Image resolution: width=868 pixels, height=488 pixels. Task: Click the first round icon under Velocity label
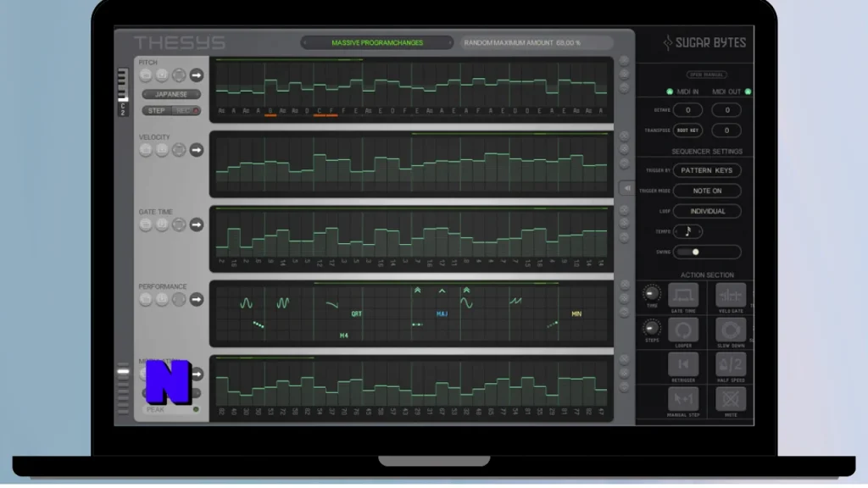[146, 150]
